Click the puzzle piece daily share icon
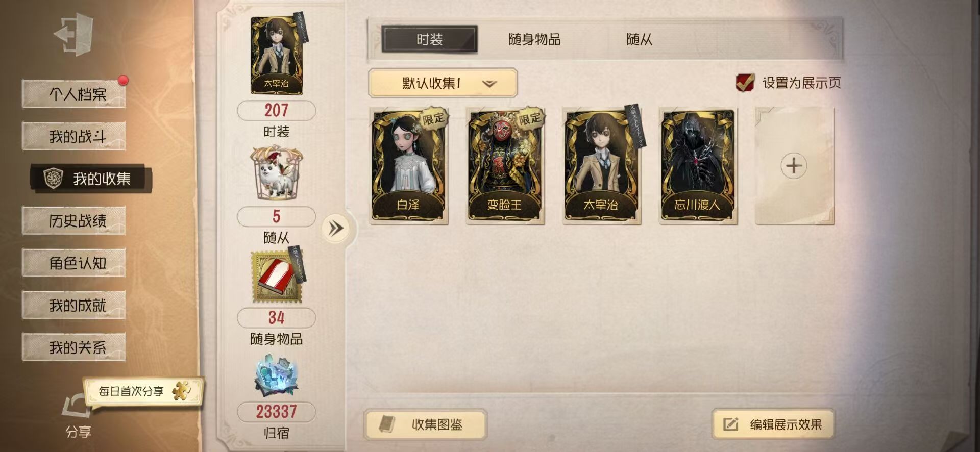The height and width of the screenshot is (452, 980). 181,391
